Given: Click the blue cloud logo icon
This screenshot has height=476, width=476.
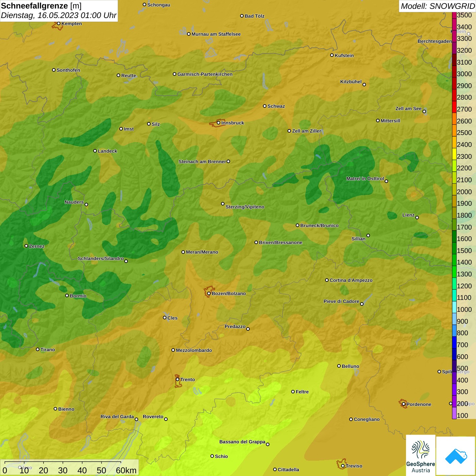Looking at the screenshot, I should pyautogui.click(x=456, y=456).
